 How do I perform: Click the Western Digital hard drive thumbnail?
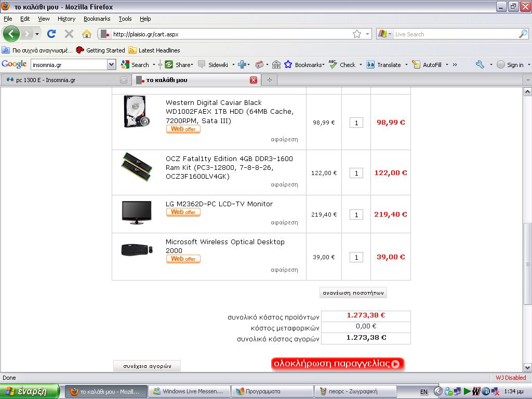(137, 111)
